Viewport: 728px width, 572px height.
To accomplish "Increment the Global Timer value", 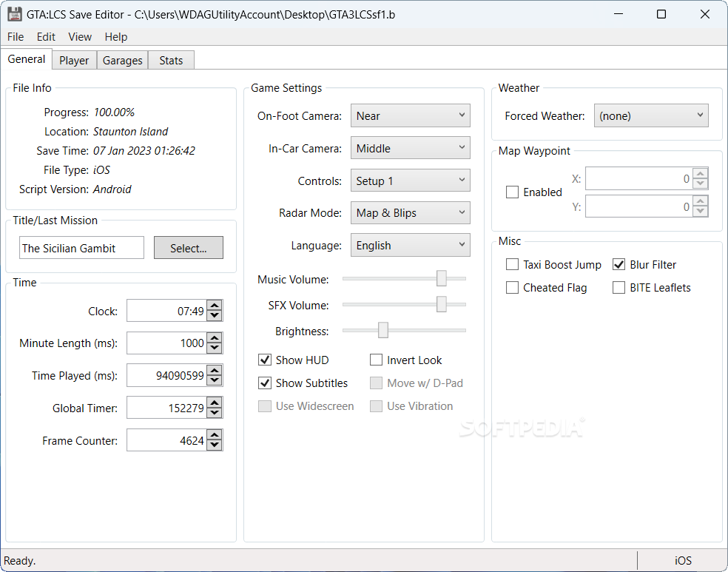I will pos(215,403).
